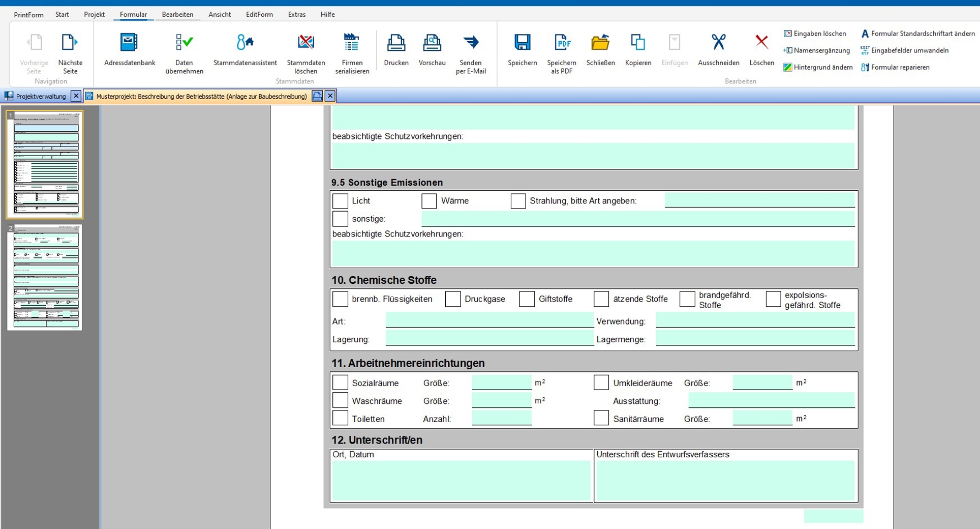Click the Lagermenge input field
The width and height of the screenshot is (980, 529).
tap(755, 339)
